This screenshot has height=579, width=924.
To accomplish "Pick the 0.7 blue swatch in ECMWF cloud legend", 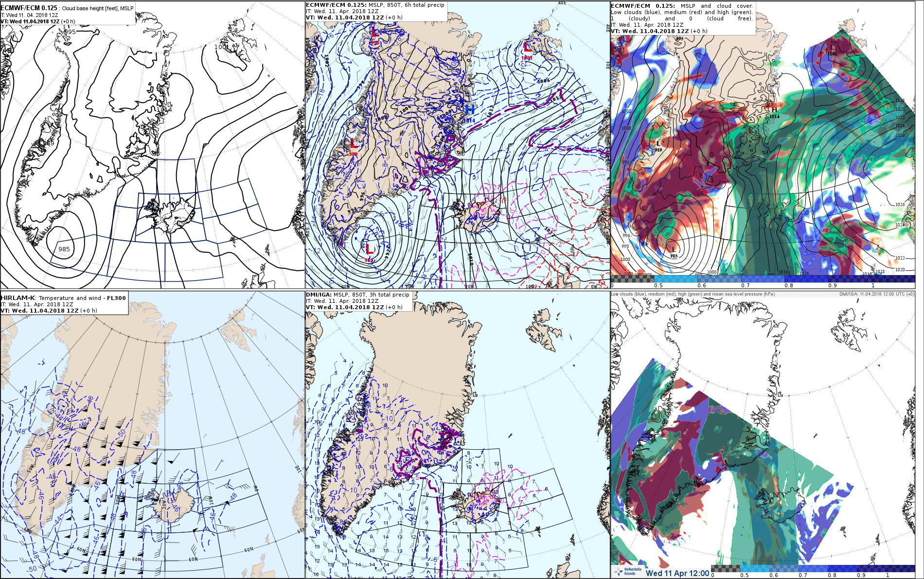I will tap(764, 279).
